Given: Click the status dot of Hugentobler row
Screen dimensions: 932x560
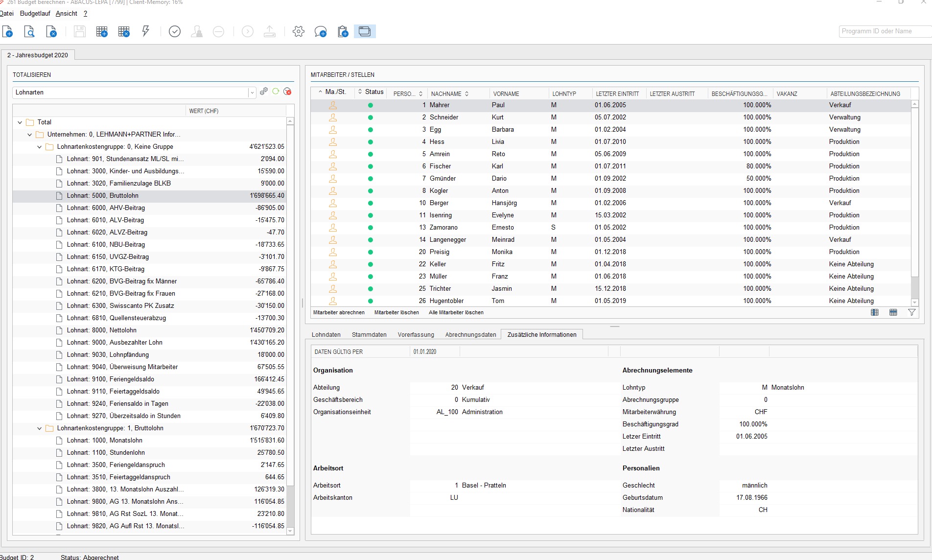Looking at the screenshot, I should coord(371,301).
